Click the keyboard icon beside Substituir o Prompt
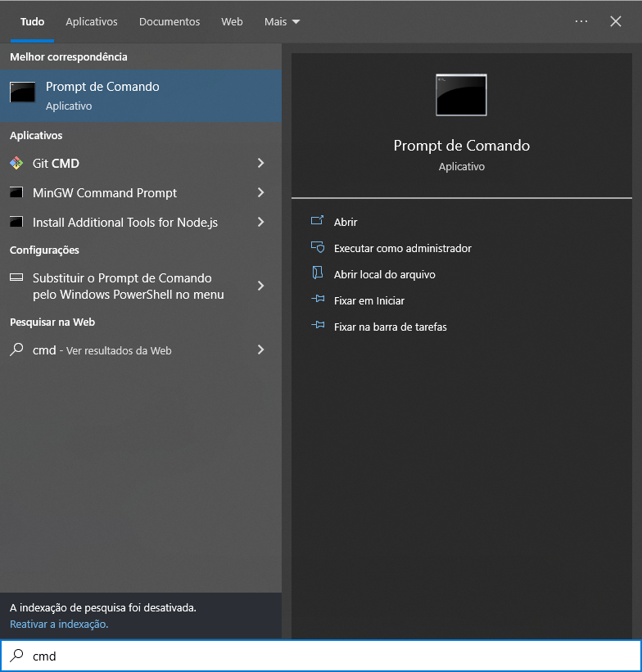The image size is (642, 672). (16, 277)
